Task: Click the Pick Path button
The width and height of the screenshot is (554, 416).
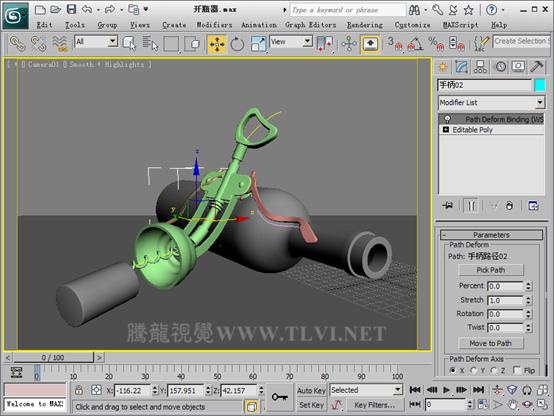Action: (x=491, y=270)
